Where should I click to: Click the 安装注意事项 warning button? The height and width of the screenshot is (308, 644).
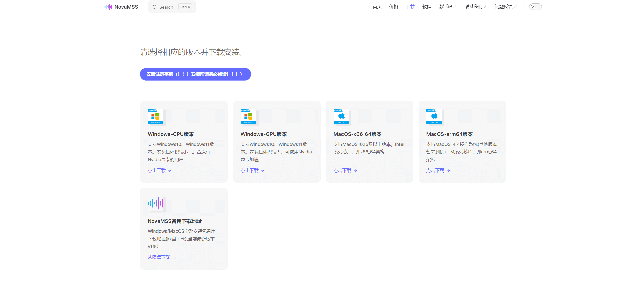195,74
